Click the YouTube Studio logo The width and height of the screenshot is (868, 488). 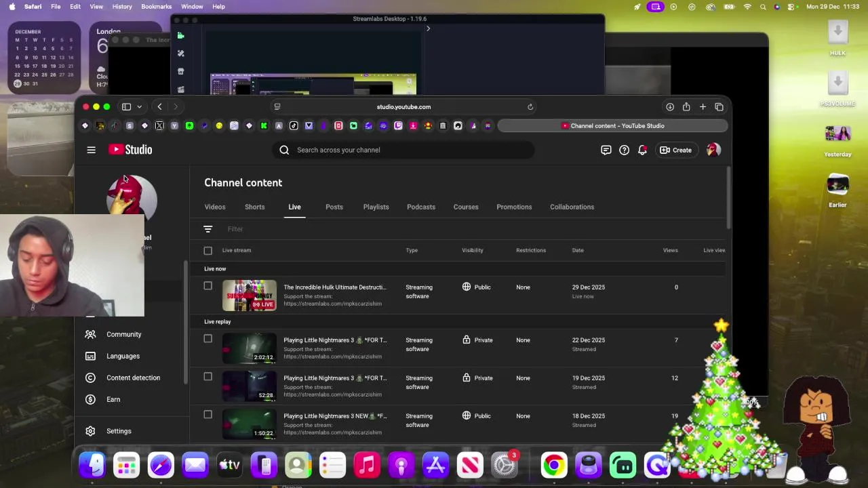(130, 150)
